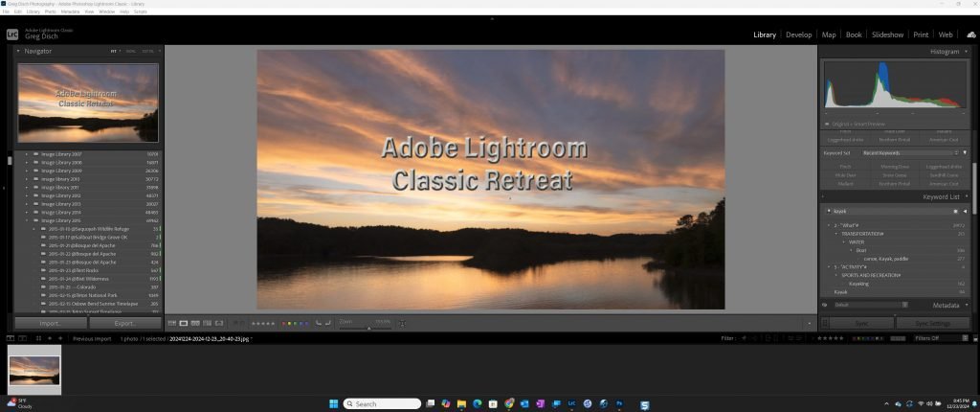Open the toolbar content dropdown arrow

[x=810, y=324]
